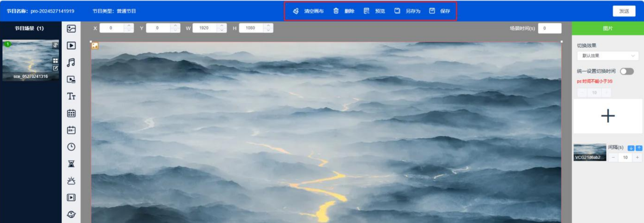Click the 保存 save button
Viewport: 644px width, 223px height.
(x=440, y=11)
